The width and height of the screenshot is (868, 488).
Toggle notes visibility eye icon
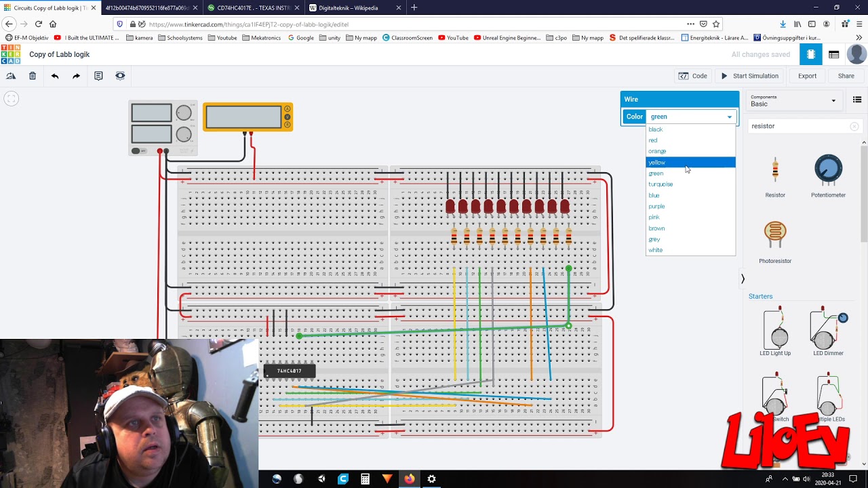coord(120,76)
